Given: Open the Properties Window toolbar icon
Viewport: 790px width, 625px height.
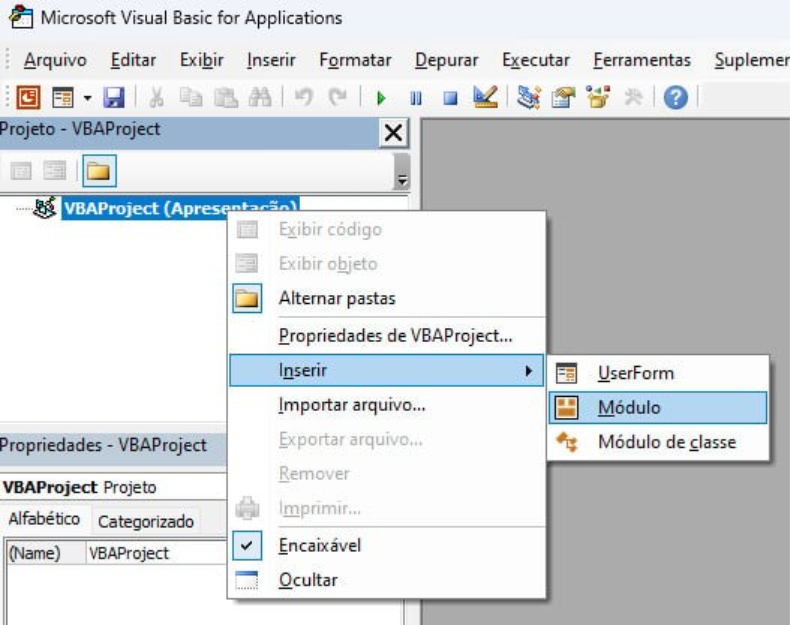Looking at the screenshot, I should 563,97.
